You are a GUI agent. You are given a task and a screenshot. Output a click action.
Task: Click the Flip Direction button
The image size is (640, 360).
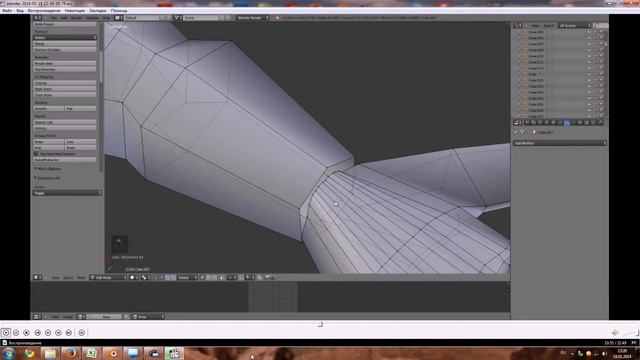tap(64, 69)
